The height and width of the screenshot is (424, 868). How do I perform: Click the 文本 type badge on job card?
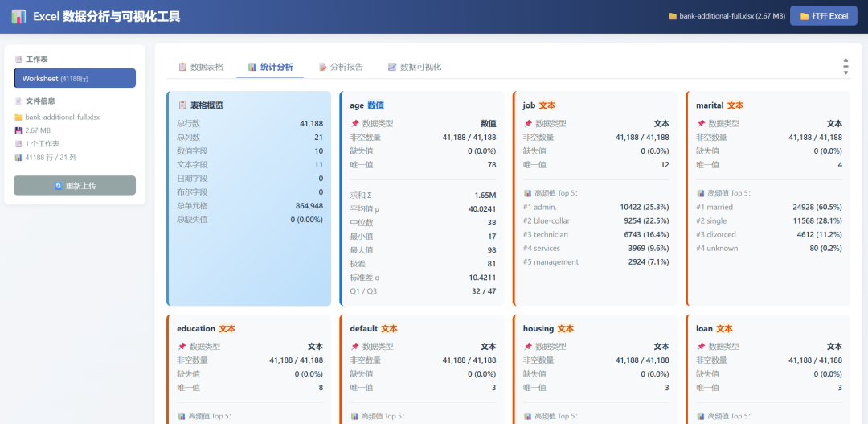tap(547, 105)
